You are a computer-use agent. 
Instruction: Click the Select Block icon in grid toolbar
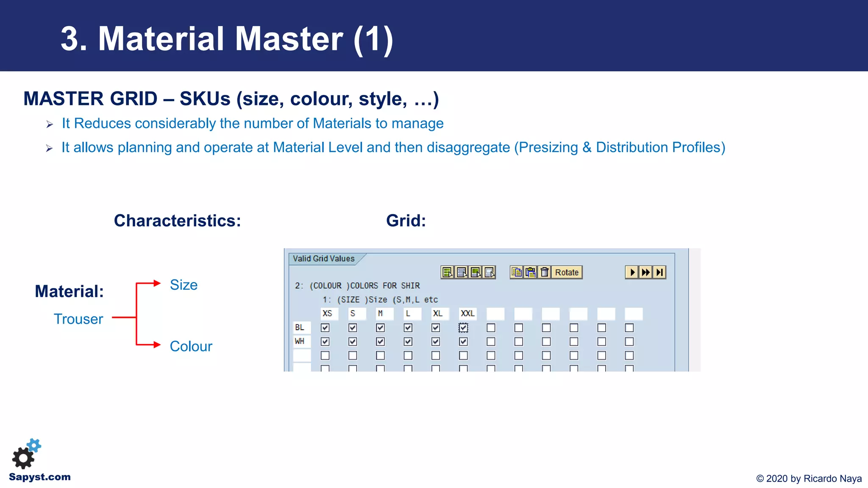[476, 272]
